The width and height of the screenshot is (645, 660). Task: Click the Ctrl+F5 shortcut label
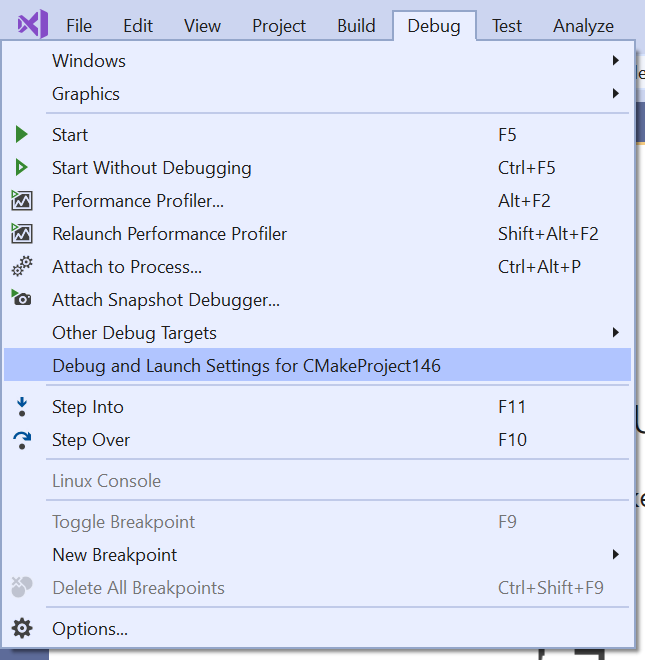point(527,168)
